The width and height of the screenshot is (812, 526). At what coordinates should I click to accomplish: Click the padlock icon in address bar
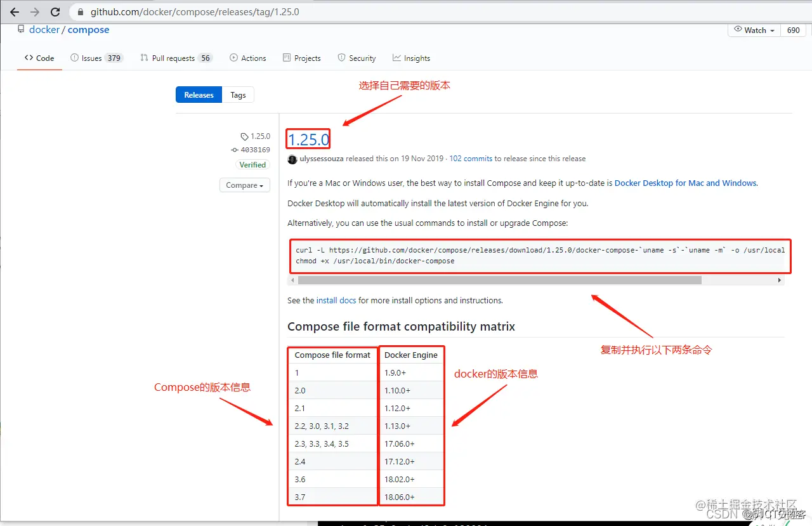click(80, 12)
